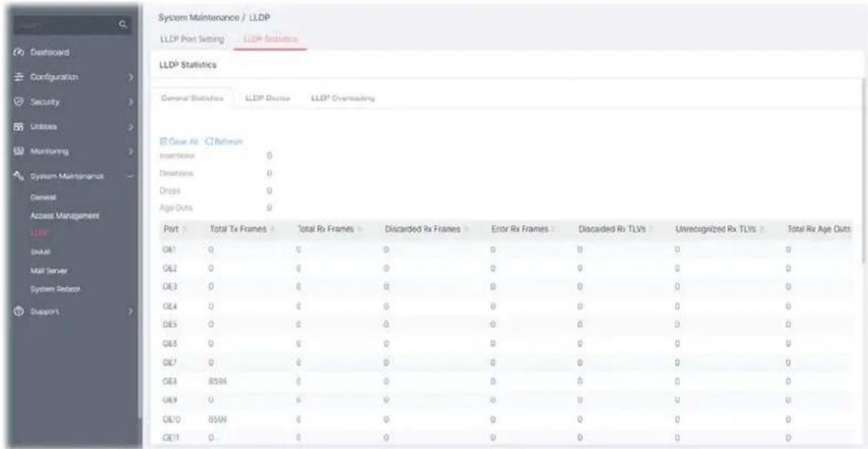This screenshot has width=868, height=449.
Task: Click the table vertical scrollbar
Action: [864, 172]
